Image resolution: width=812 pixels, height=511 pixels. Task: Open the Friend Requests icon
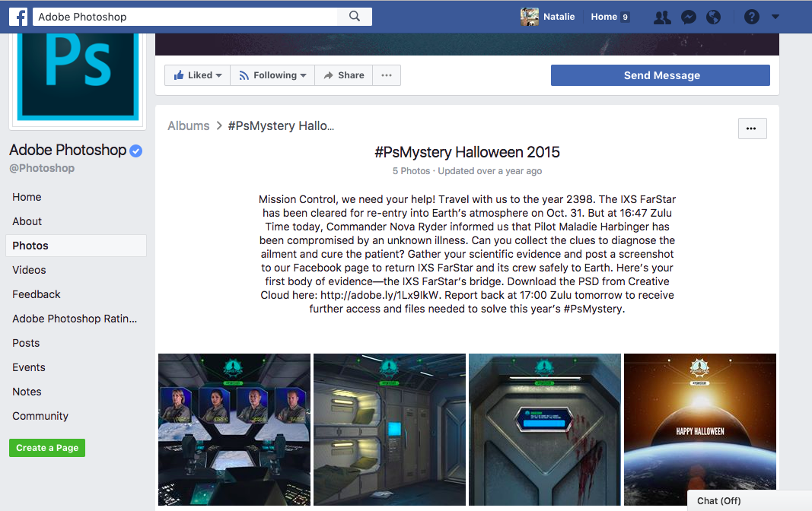point(662,17)
